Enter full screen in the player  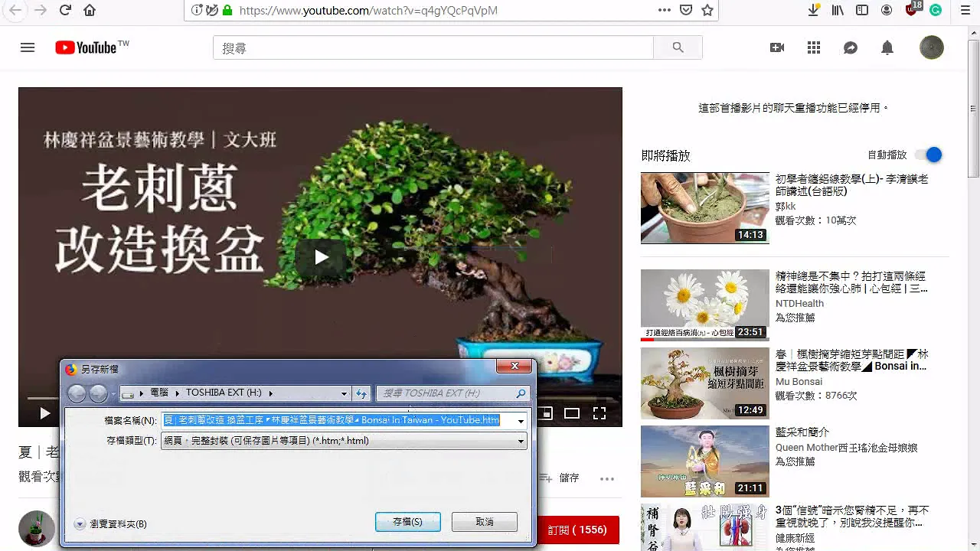(x=599, y=413)
